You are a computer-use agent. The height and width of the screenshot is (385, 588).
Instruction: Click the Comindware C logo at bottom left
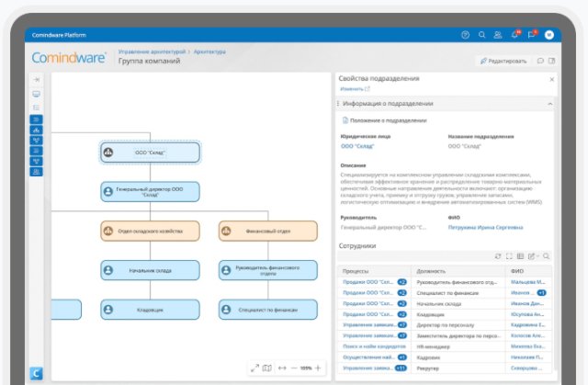click(37, 373)
